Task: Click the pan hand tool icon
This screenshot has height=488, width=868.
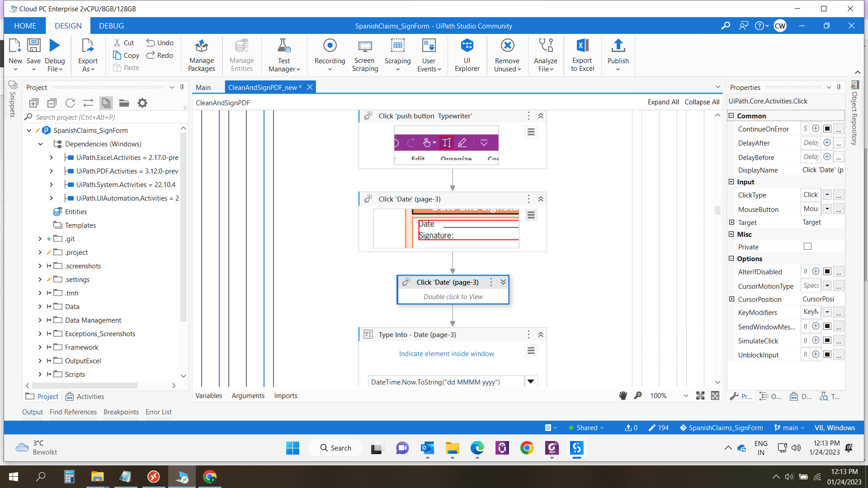Action: (623, 396)
